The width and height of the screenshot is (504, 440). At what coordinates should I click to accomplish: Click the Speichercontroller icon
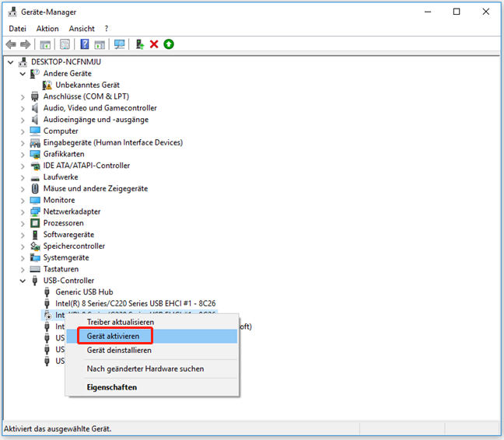coord(35,246)
